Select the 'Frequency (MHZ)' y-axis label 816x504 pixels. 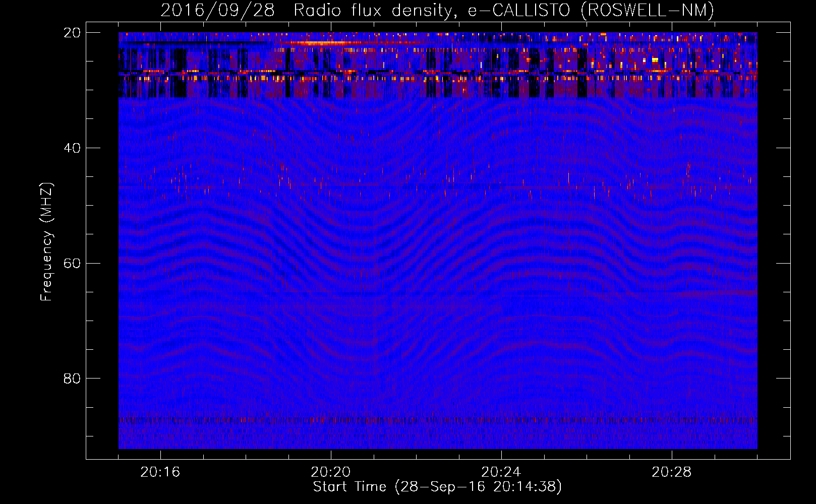click(x=46, y=242)
